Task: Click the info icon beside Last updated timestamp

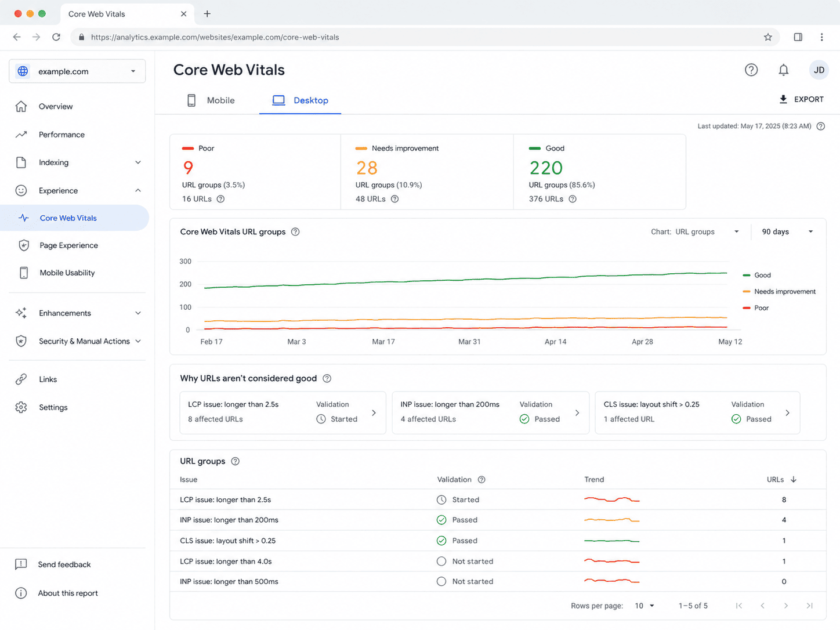Action: [x=821, y=126]
